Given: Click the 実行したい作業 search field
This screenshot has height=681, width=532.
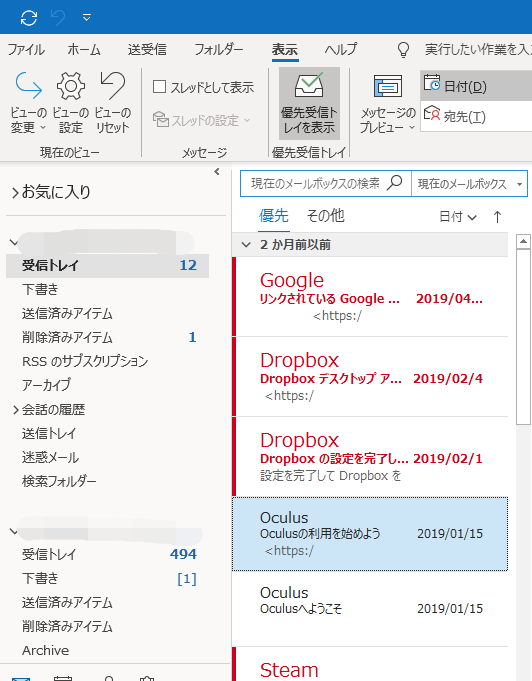Looking at the screenshot, I should 478,50.
